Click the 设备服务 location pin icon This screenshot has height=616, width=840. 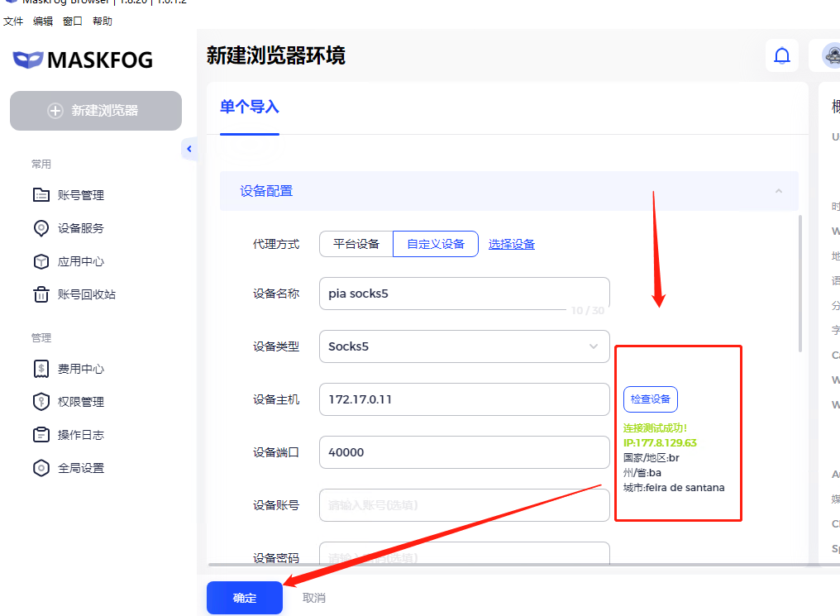tap(41, 227)
